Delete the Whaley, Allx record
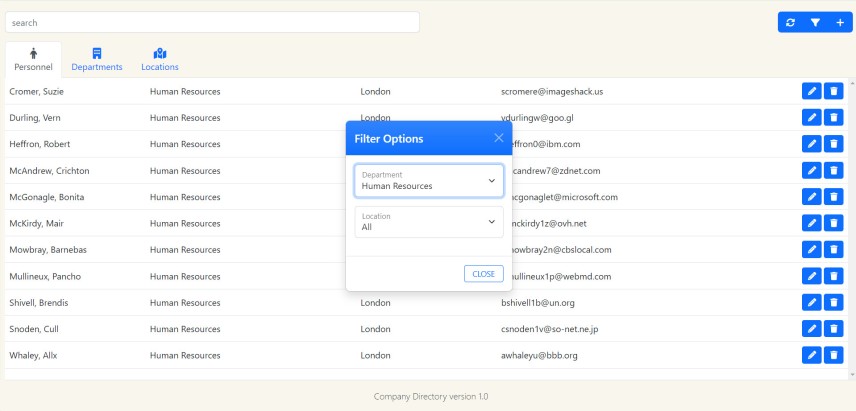Screen dimensions: 856x411 (834, 355)
